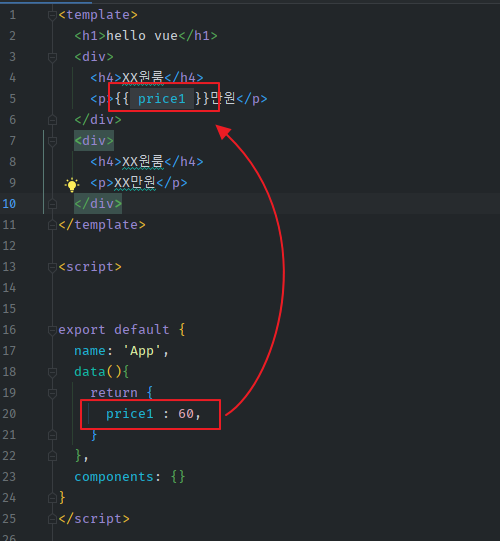Click the '만원' text after the mustache on line 5
Image resolution: width=500 pixels, height=541 pixels.
coord(223,99)
